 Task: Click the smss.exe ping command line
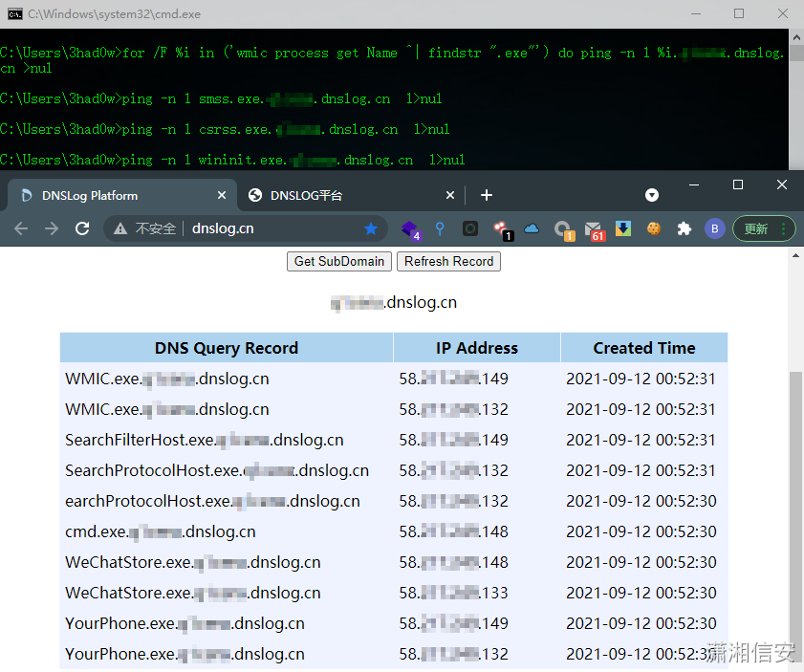(221, 98)
